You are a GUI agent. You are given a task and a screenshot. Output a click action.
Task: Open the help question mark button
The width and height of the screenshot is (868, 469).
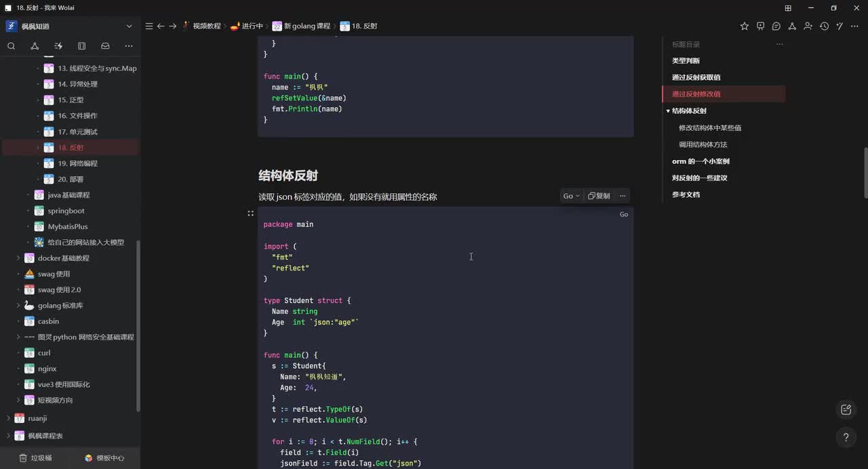click(846, 437)
